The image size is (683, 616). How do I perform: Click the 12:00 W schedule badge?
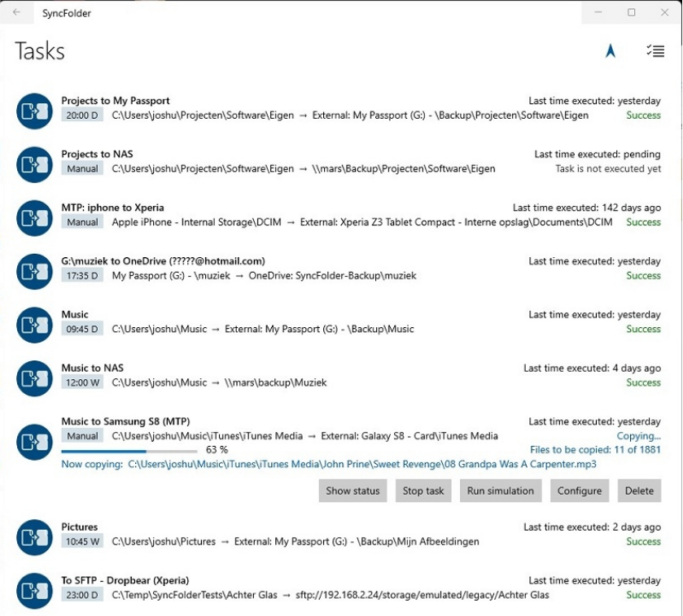82,382
